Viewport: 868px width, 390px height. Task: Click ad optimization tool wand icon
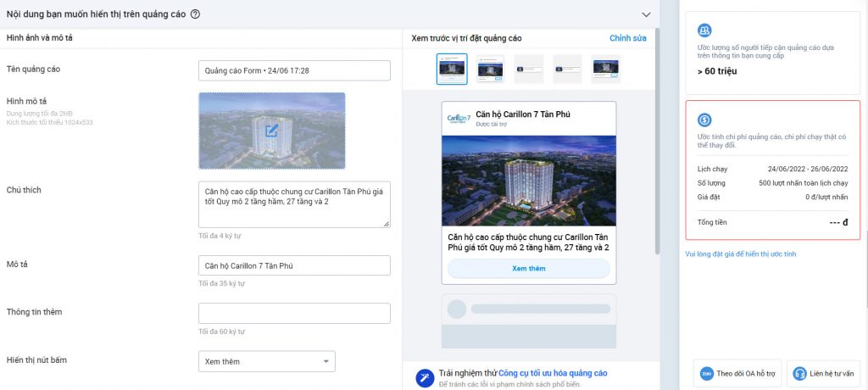pos(425,378)
